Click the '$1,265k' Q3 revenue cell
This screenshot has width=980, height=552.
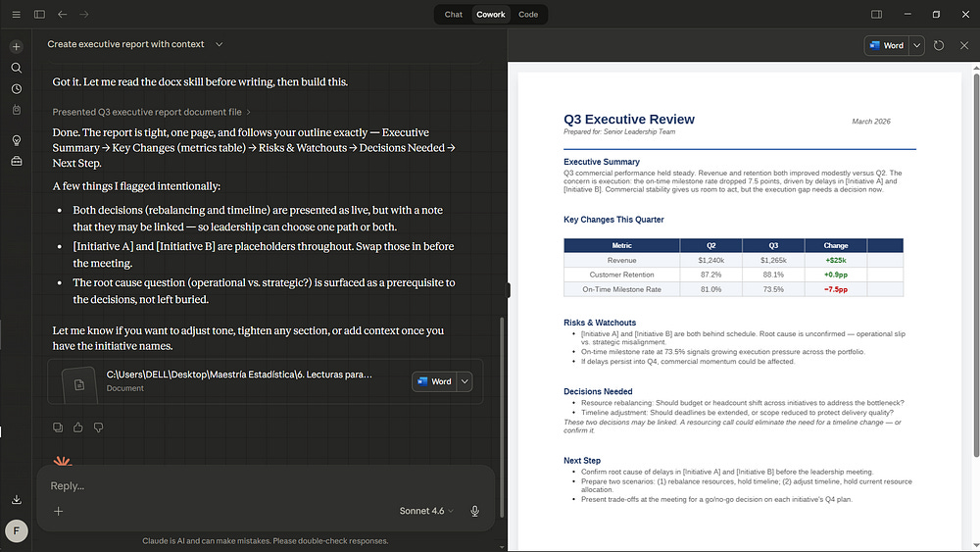click(773, 260)
